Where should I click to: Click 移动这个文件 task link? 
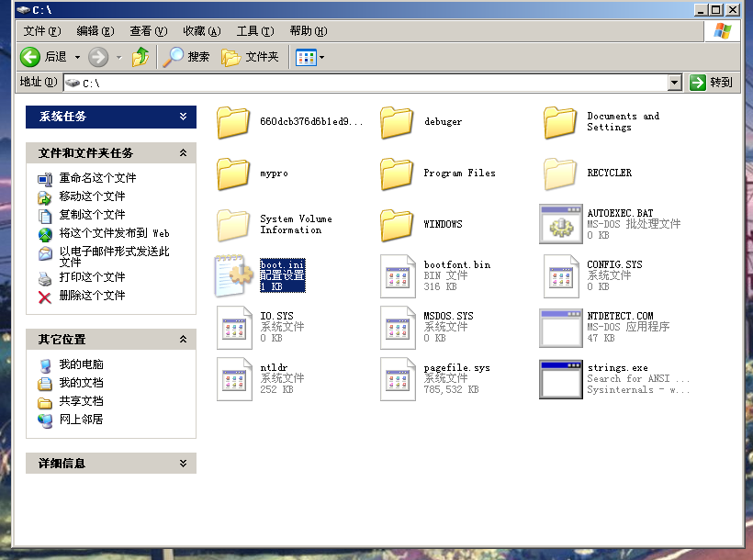pos(92,196)
